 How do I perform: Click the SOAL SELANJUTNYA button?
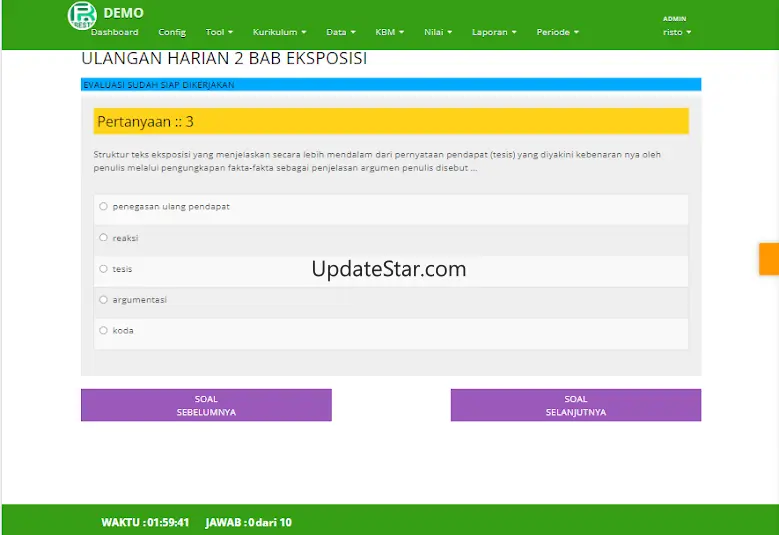(575, 405)
